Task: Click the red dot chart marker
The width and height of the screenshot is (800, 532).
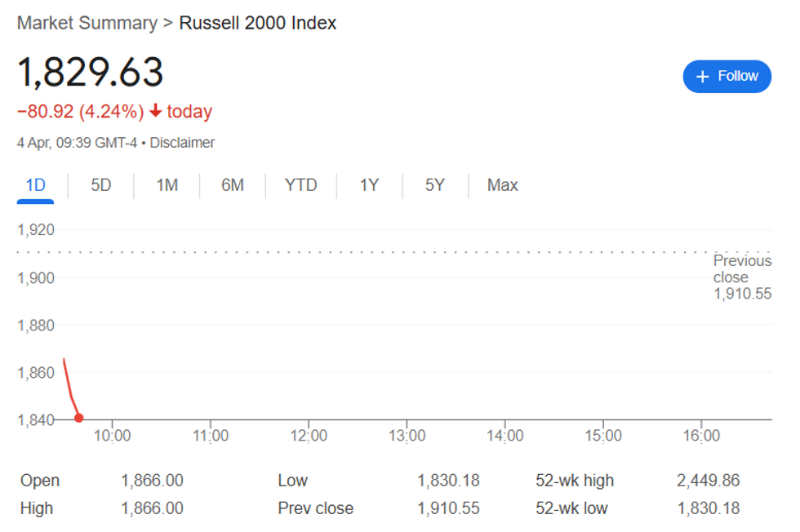Action: (x=78, y=418)
